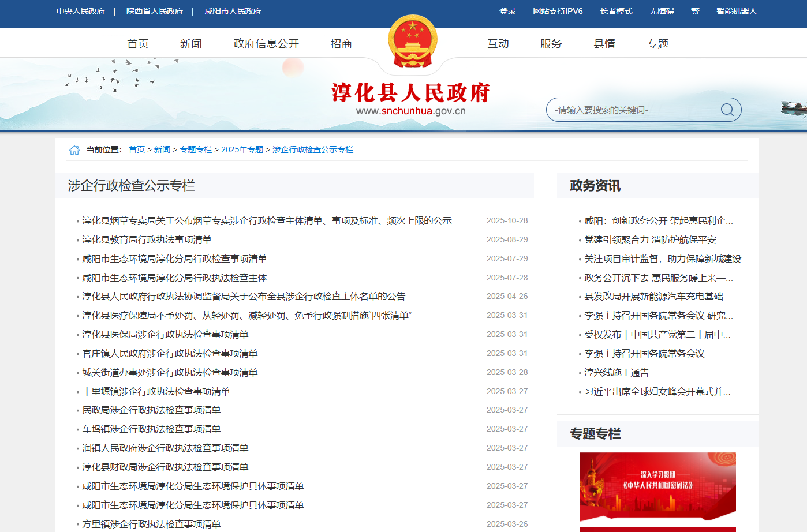Click the home icon beside breadcrumb
Image resolution: width=807 pixels, height=532 pixels.
coord(74,150)
